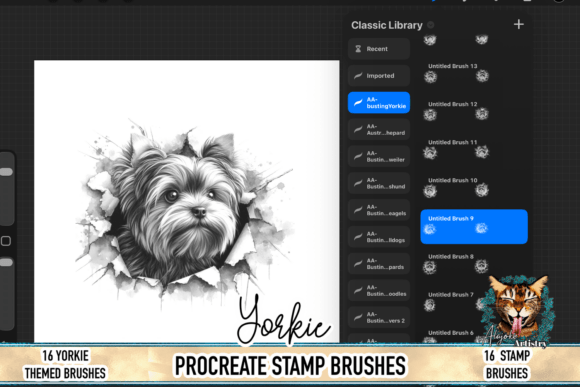The image size is (580, 387).
Task: Open the AA-Austr...hepard brush set
Action: coord(379,129)
